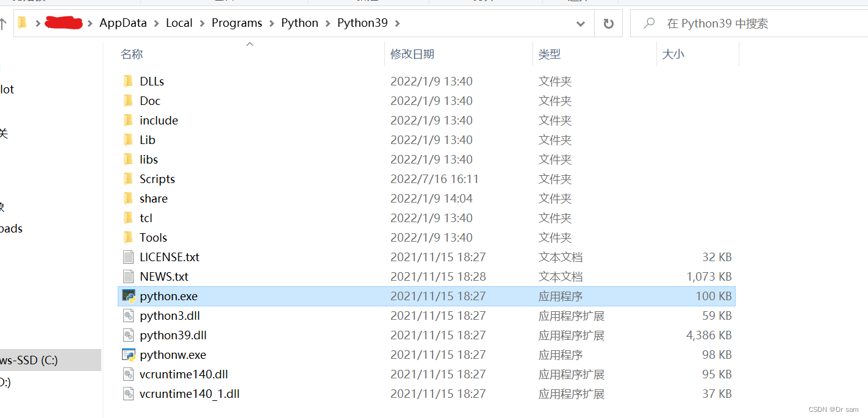Image resolution: width=868 pixels, height=418 pixels.
Task: Expand chevron after the address bar folder icon
Action: coord(38,23)
